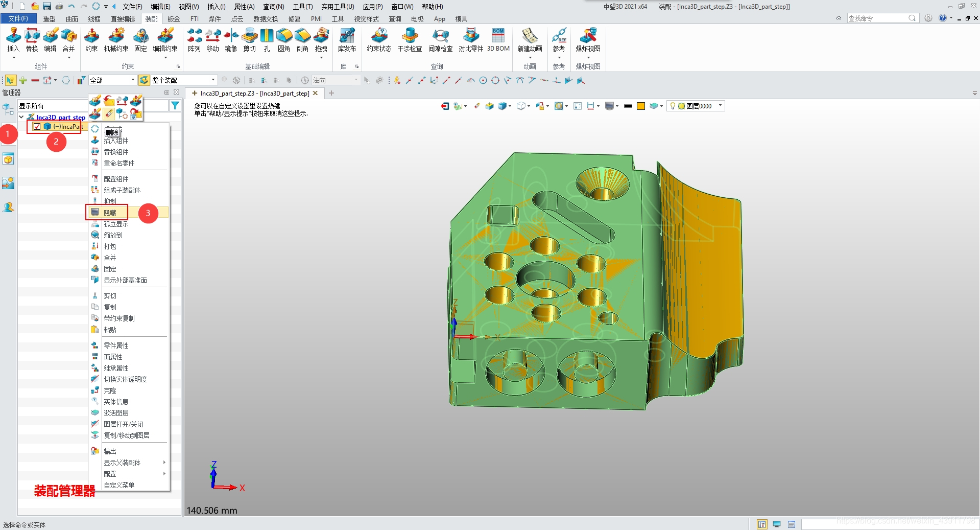This screenshot has width=980, height=530.
Task: Click the filter funnel icon in manager
Action: (175, 106)
